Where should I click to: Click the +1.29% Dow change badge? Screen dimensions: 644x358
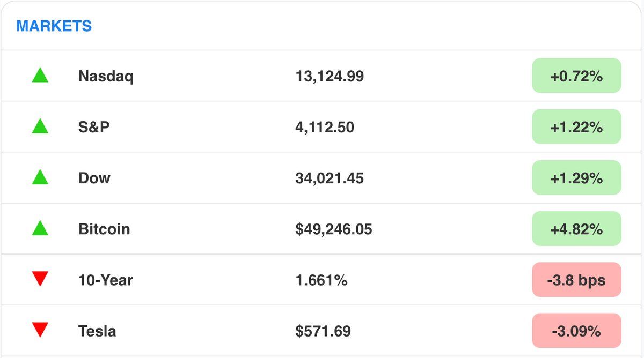pos(576,178)
